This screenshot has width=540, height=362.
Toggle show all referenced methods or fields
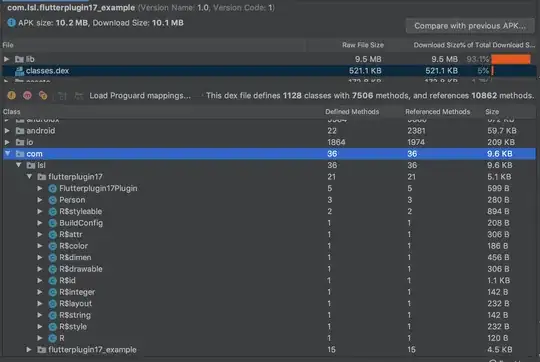43,95
